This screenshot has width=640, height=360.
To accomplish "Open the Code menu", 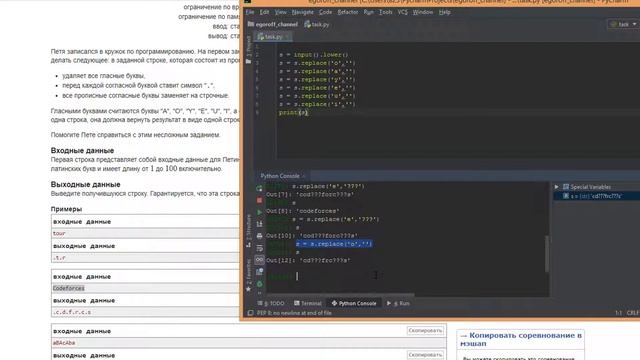I will tap(325, 12).
